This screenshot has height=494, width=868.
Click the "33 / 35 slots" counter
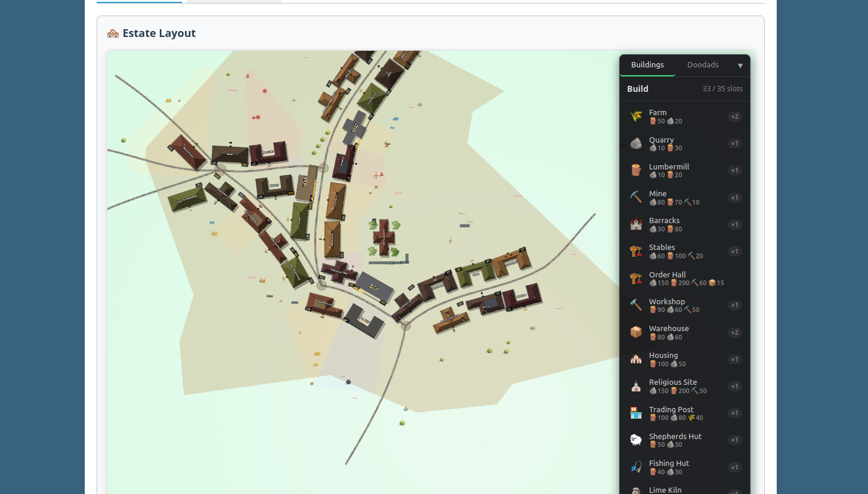(722, 89)
